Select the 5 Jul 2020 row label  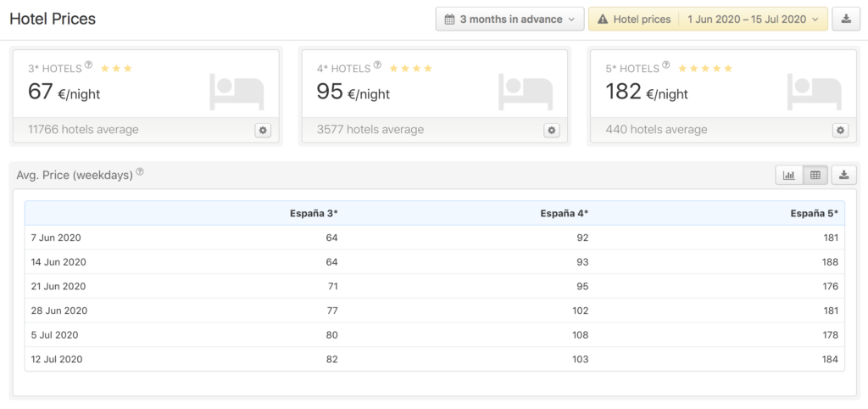pos(55,335)
